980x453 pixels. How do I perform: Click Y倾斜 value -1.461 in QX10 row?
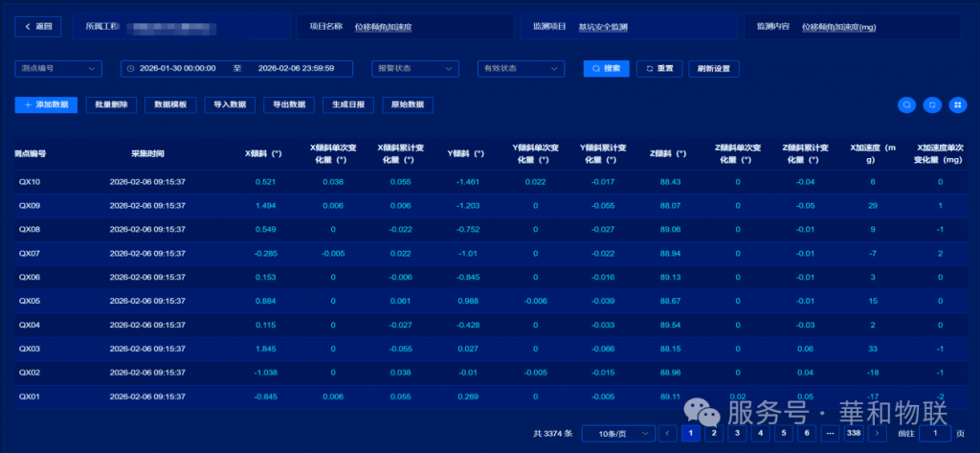point(467,182)
